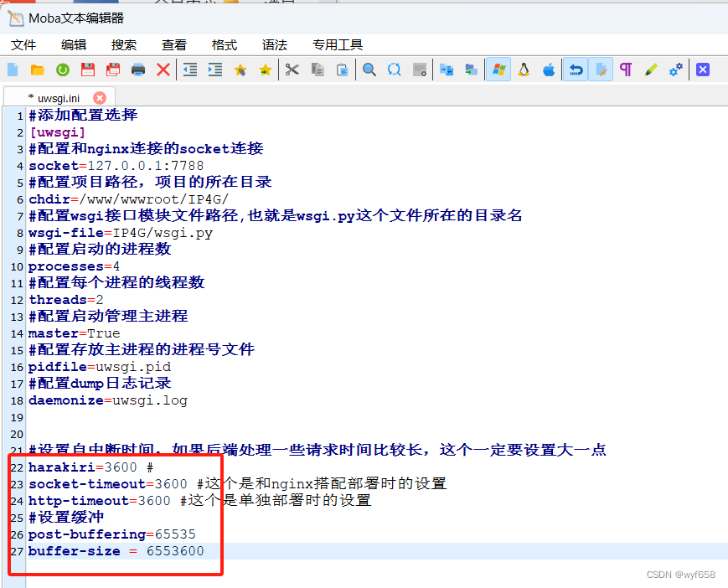Open a file using the yellow folder icon

(37, 70)
